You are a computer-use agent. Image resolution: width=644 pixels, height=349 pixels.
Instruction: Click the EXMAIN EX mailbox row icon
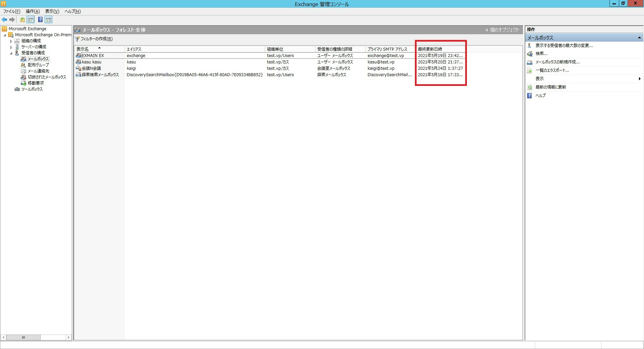pyautogui.click(x=78, y=56)
